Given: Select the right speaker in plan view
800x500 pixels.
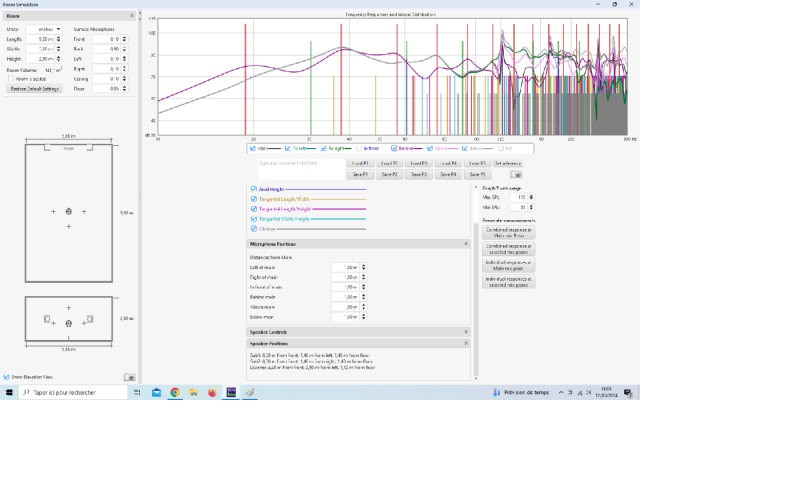Looking at the screenshot, I should pyautogui.click(x=90, y=147).
